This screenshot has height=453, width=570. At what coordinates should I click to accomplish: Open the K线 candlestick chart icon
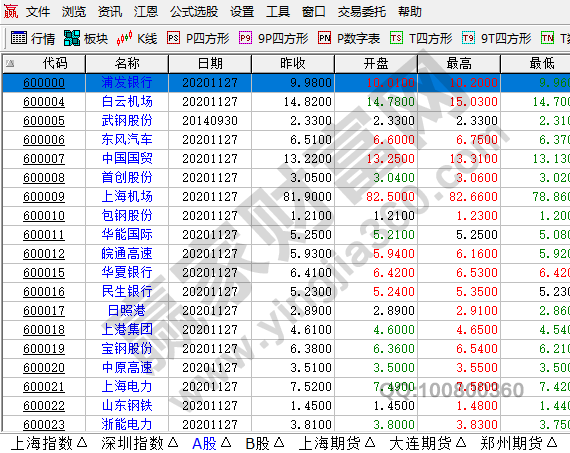[124, 38]
